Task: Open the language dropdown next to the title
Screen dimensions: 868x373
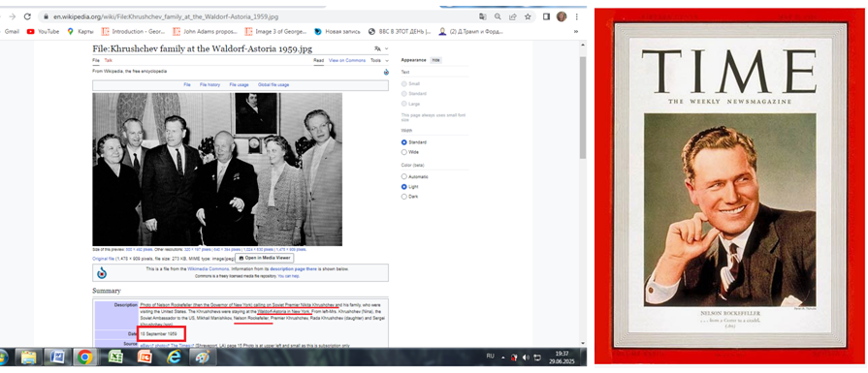Action: click(x=381, y=49)
